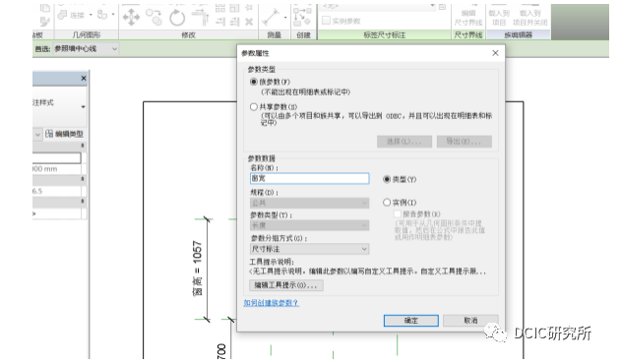Select the 类型(Y) radio button
This screenshot has width=621, height=364.
387,179
